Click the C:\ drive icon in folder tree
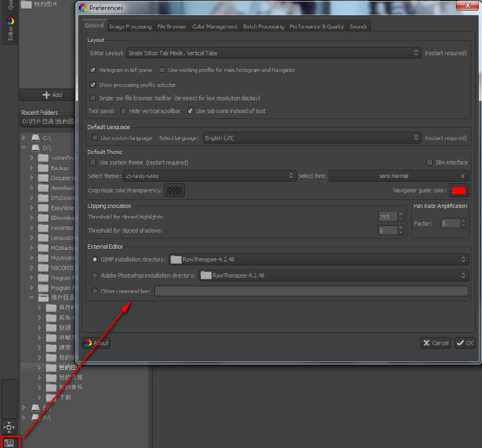 36,138
